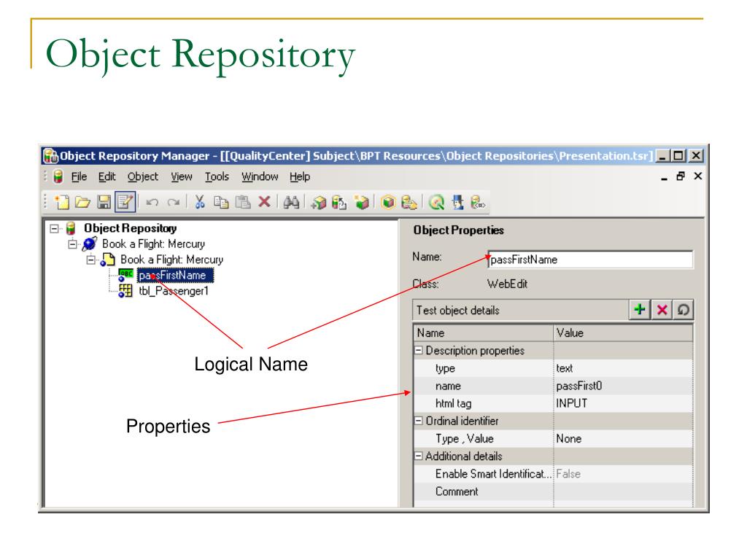The height and width of the screenshot is (560, 747).
Task: Open the Tools menu
Action: (217, 176)
